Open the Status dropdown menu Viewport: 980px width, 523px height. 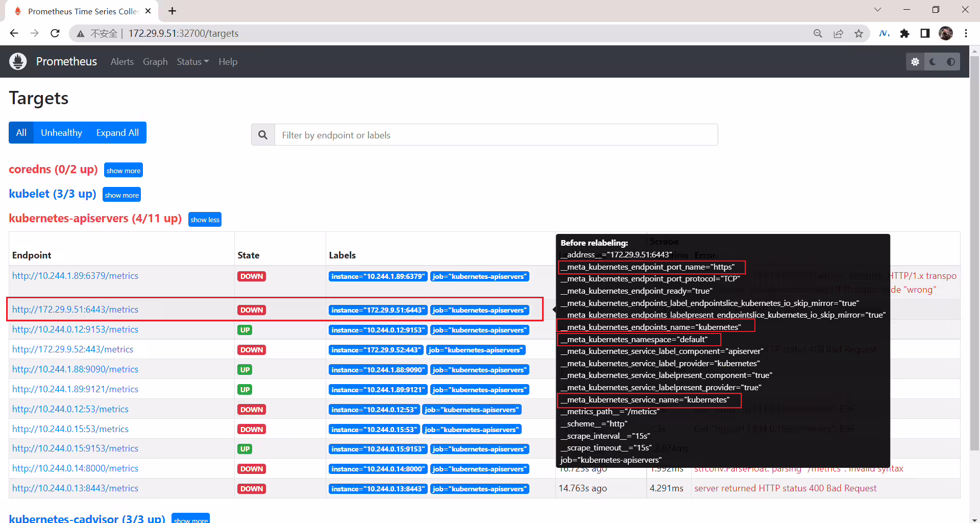click(x=192, y=61)
